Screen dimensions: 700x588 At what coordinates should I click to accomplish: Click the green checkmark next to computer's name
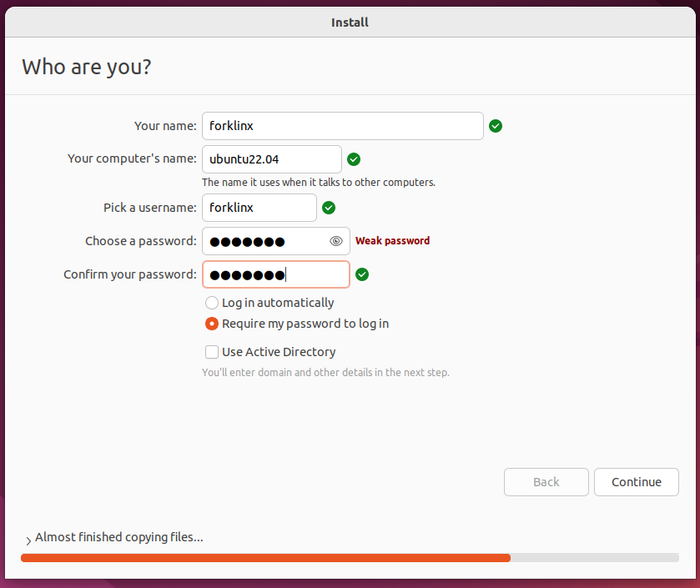tap(354, 159)
